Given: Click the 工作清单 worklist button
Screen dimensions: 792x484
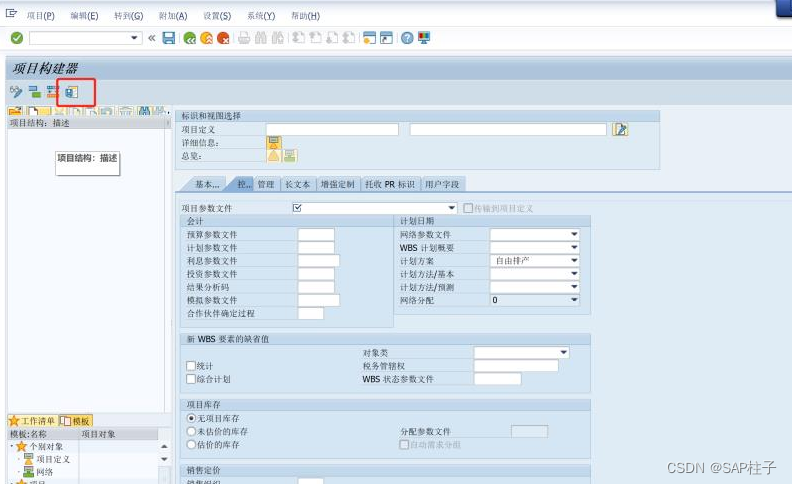Looking at the screenshot, I should coord(32,420).
